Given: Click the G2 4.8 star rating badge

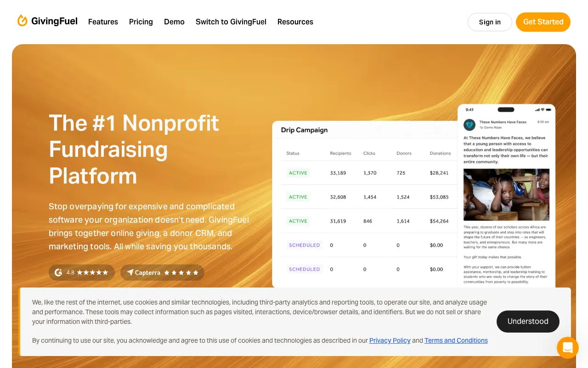Looking at the screenshot, I should pyautogui.click(x=81, y=272).
